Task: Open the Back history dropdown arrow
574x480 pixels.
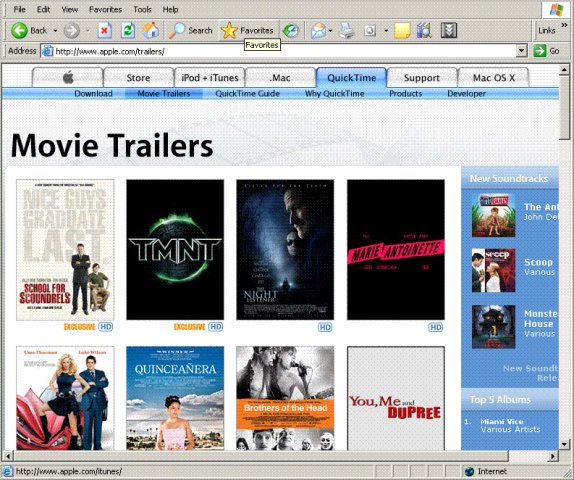Action: 55,31
